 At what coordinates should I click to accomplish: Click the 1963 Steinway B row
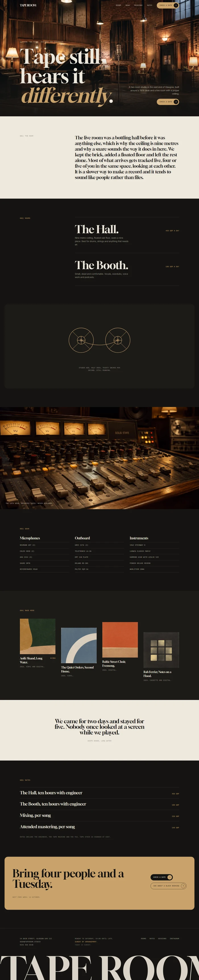coord(154,545)
